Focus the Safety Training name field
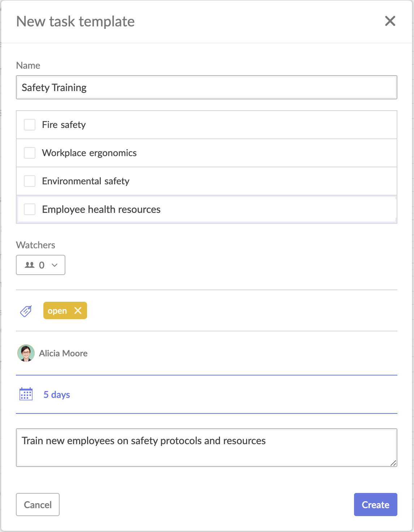 click(x=207, y=87)
